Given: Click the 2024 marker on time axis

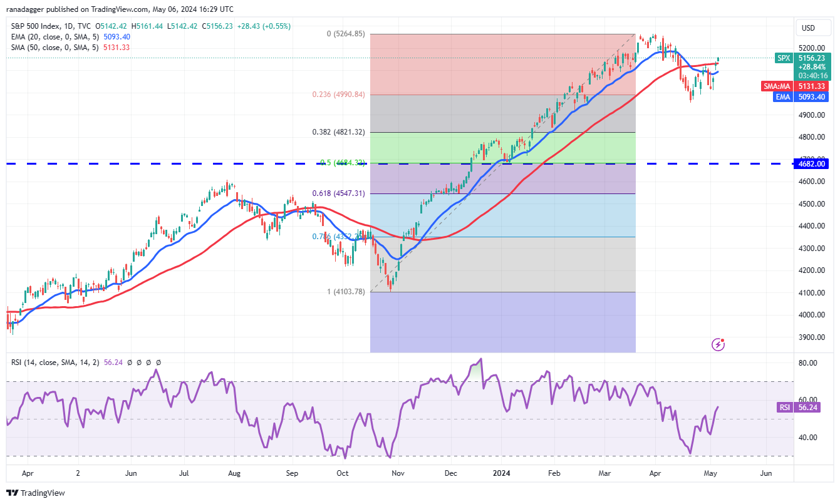Looking at the screenshot, I should click(x=502, y=474).
